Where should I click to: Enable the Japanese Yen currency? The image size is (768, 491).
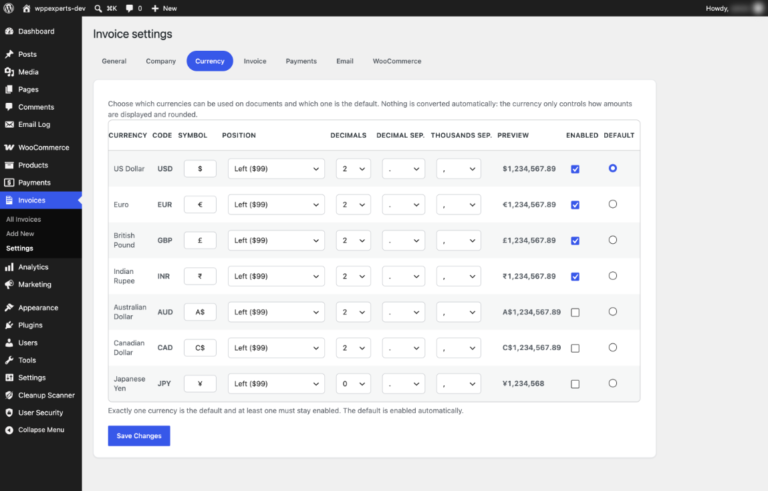575,384
